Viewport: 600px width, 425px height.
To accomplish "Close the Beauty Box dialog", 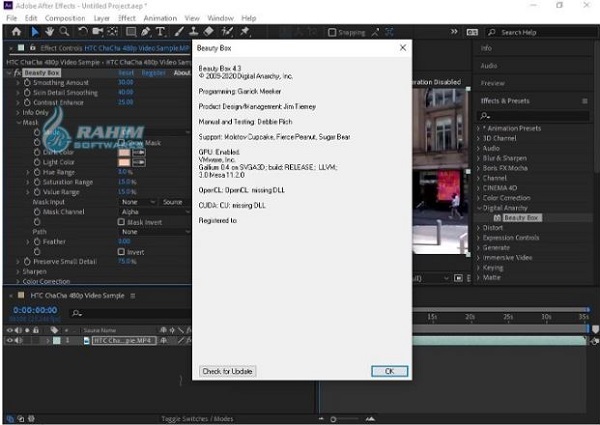I will 403,47.
